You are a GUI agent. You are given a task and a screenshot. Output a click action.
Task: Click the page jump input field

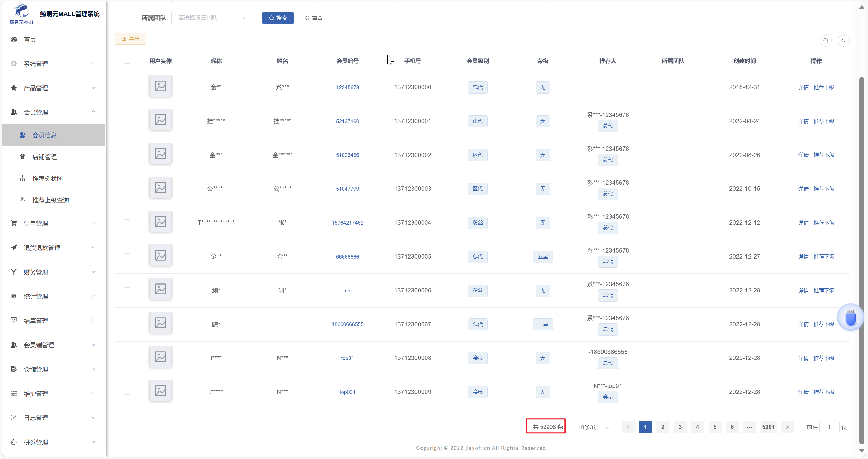(x=829, y=427)
